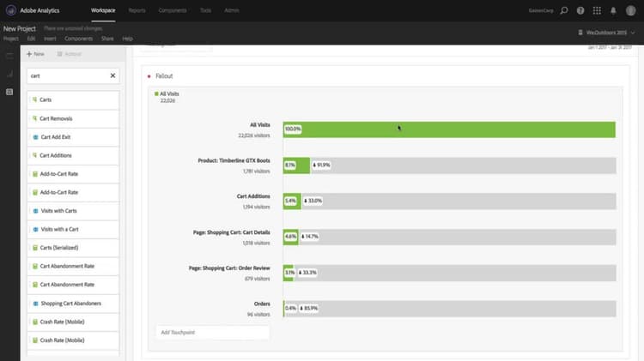Viewport: 644px width, 361px height.
Task: Click the Visits with a Cart segment icon
Action: 35,229
